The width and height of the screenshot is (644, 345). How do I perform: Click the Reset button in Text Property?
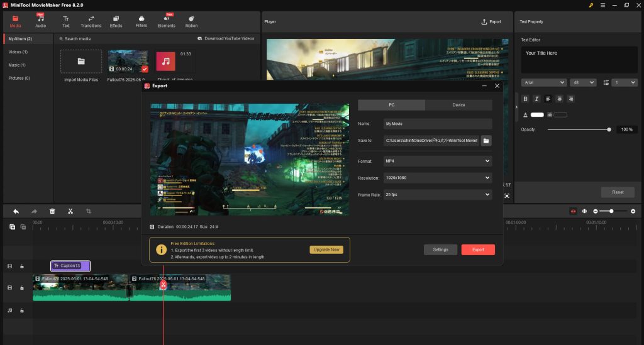coord(618,192)
